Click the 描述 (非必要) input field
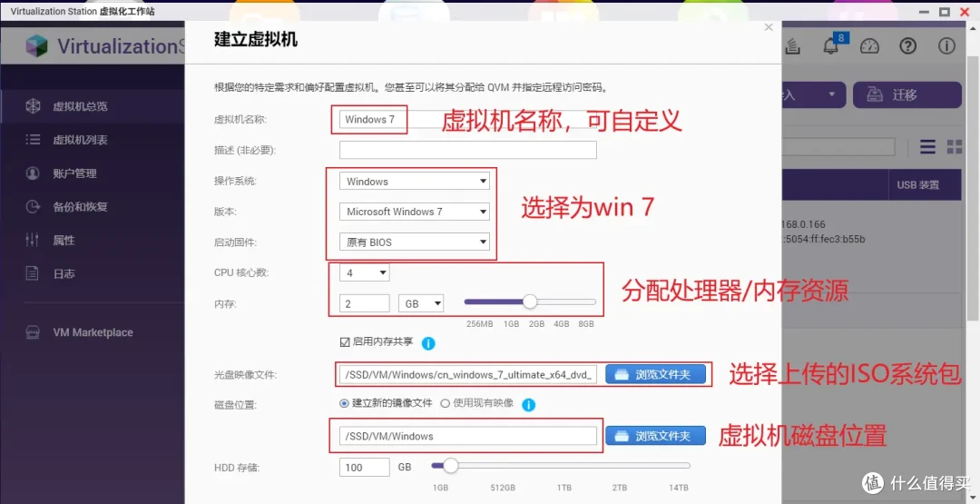980x504 pixels. (468, 150)
